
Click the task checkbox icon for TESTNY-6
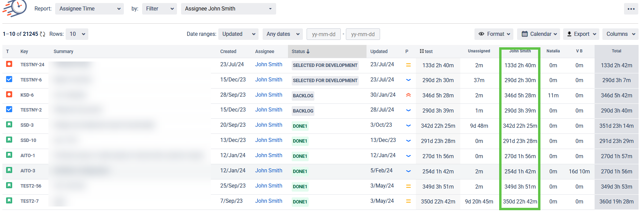(9, 79)
